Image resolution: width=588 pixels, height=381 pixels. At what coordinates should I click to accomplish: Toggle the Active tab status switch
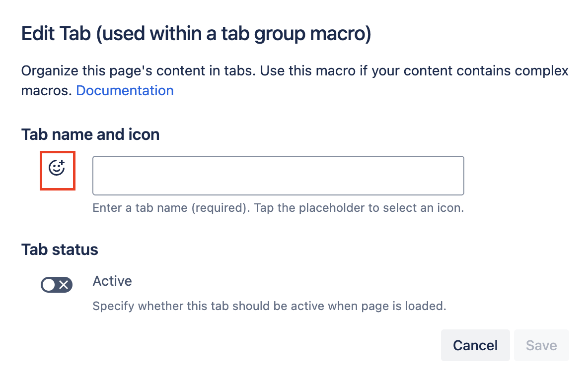click(x=57, y=285)
